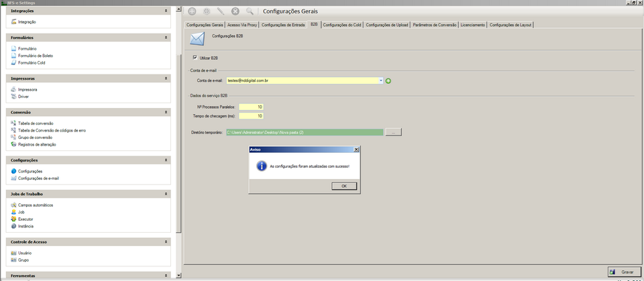Collapse the Conversão section
The height and width of the screenshot is (281, 644).
[x=166, y=112]
